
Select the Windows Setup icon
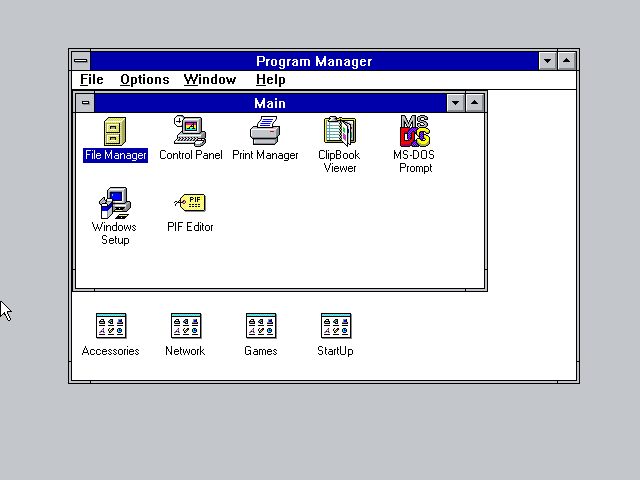(115, 203)
